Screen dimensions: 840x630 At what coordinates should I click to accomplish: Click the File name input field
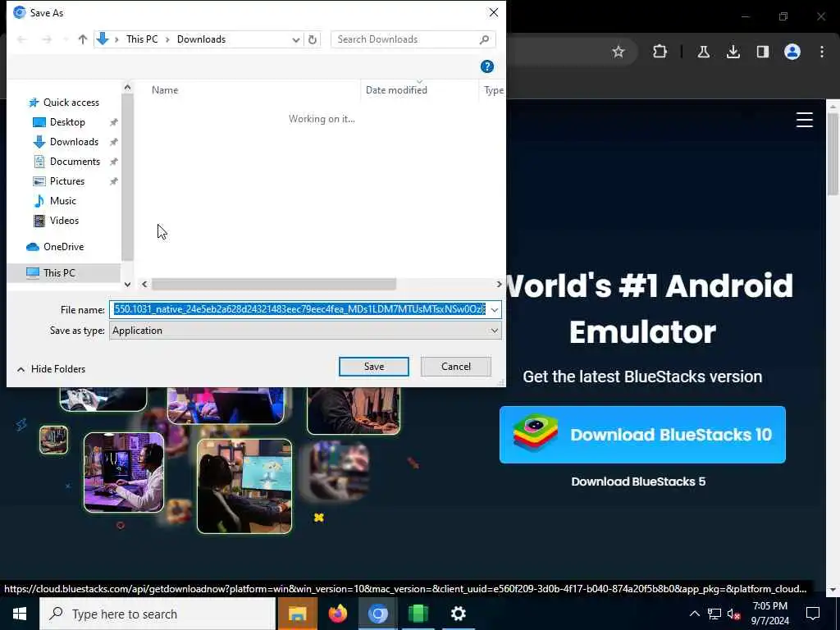(x=299, y=309)
